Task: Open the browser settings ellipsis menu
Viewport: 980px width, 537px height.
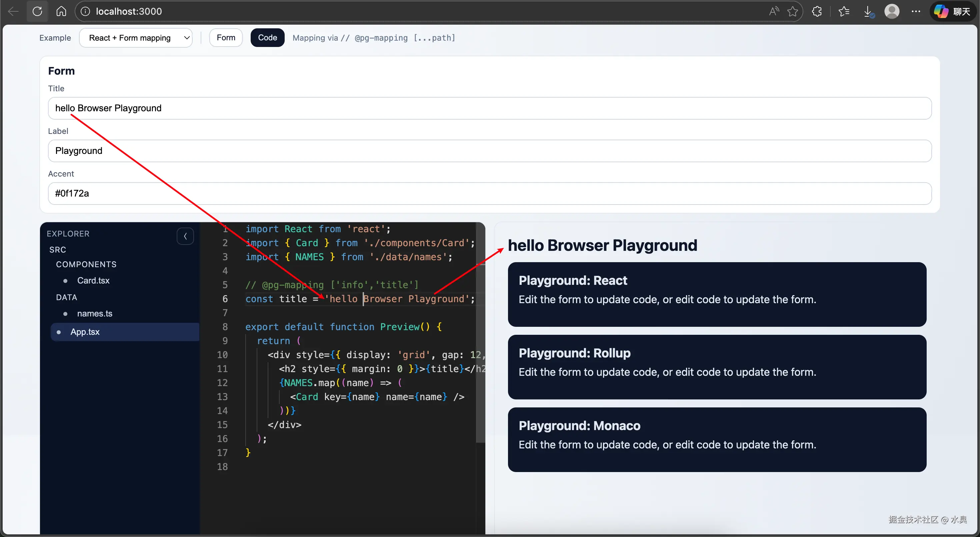Action: [916, 11]
